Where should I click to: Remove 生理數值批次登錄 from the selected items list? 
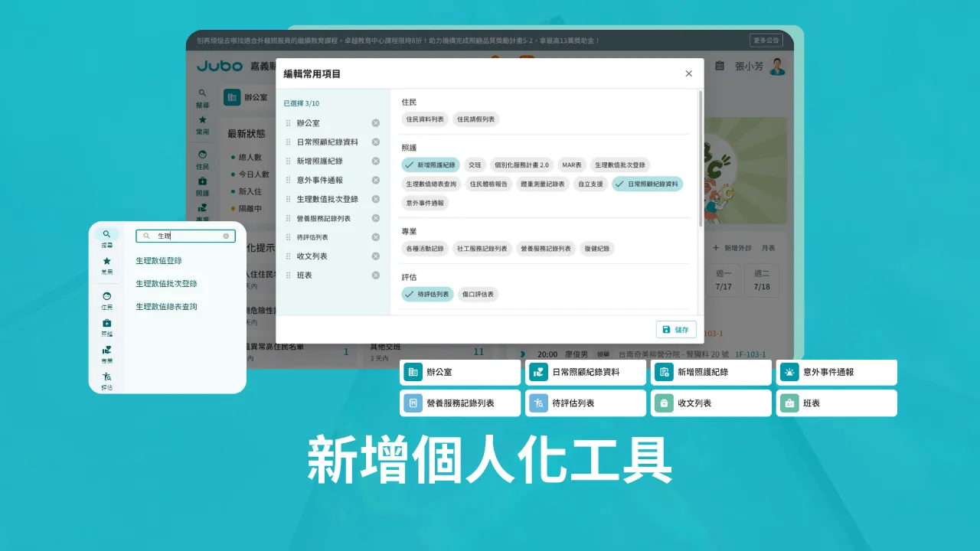pyautogui.click(x=376, y=199)
